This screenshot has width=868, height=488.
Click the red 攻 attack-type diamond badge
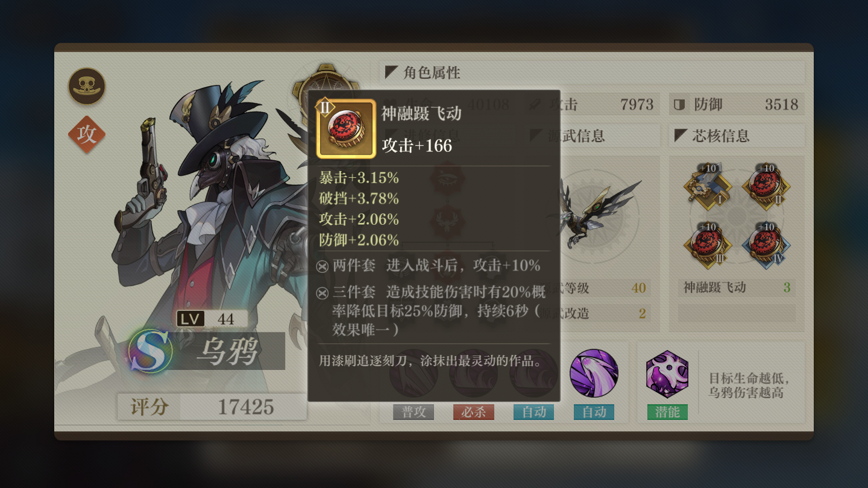(x=87, y=134)
